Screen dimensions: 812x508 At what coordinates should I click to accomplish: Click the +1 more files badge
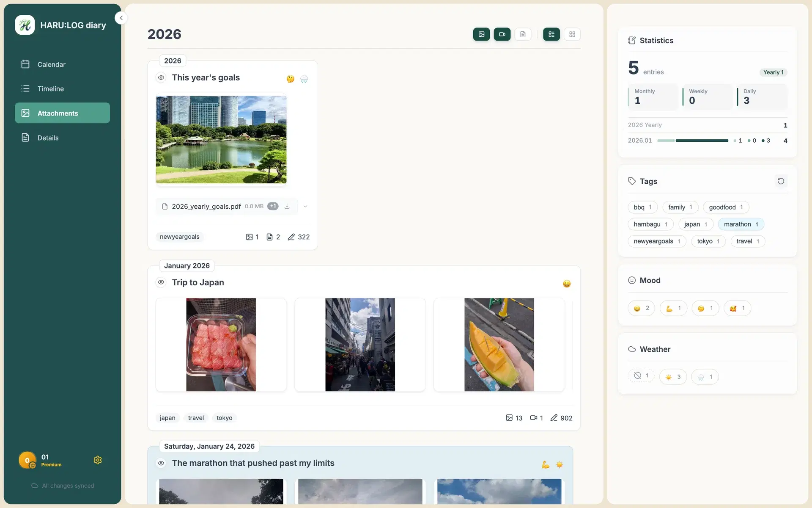273,206
